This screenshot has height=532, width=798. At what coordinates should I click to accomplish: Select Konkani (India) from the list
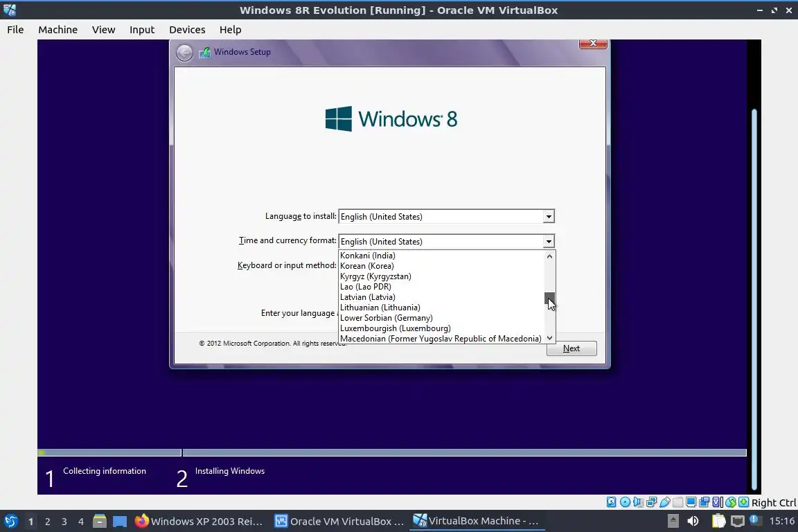pos(441,256)
